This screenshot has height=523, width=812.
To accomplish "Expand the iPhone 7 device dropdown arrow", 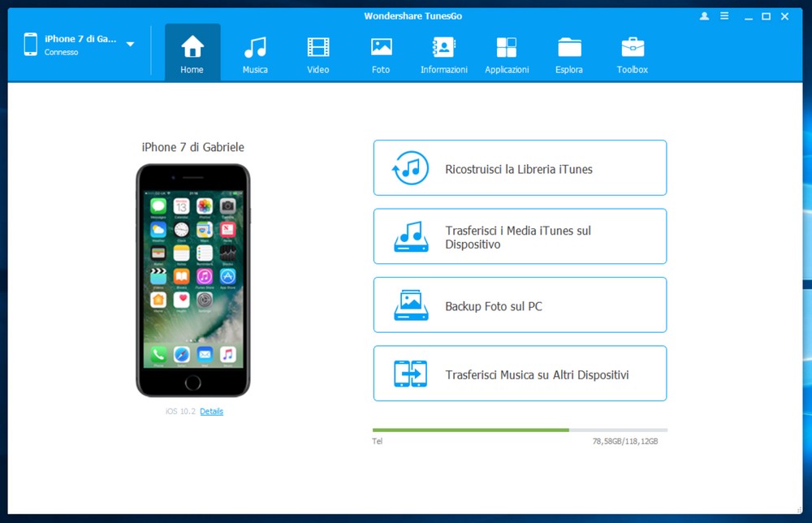I will coord(131,45).
